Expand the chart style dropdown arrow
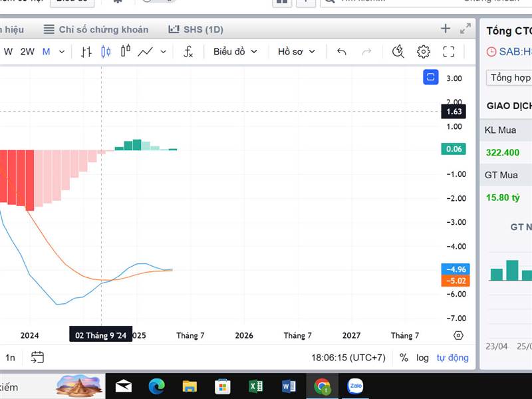The image size is (532, 399). click(x=164, y=52)
